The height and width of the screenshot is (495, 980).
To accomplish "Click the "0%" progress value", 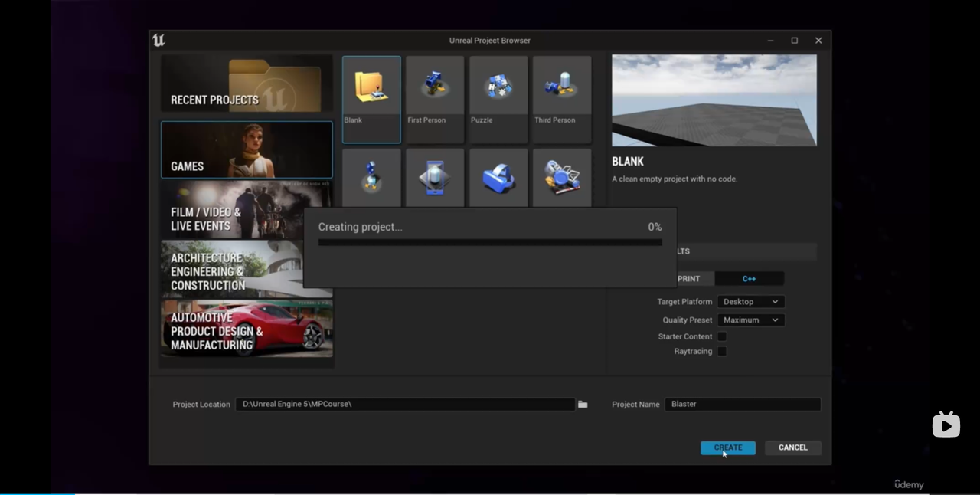I will (655, 227).
